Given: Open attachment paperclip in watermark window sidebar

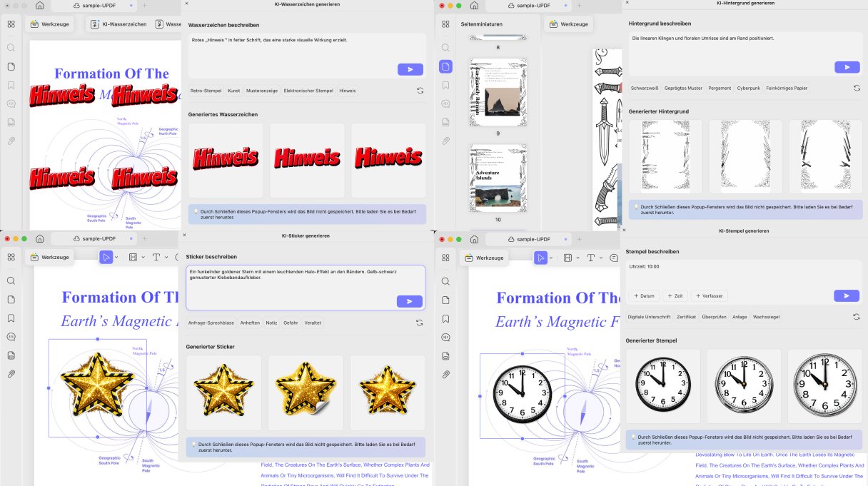Looking at the screenshot, I should pos(11,141).
